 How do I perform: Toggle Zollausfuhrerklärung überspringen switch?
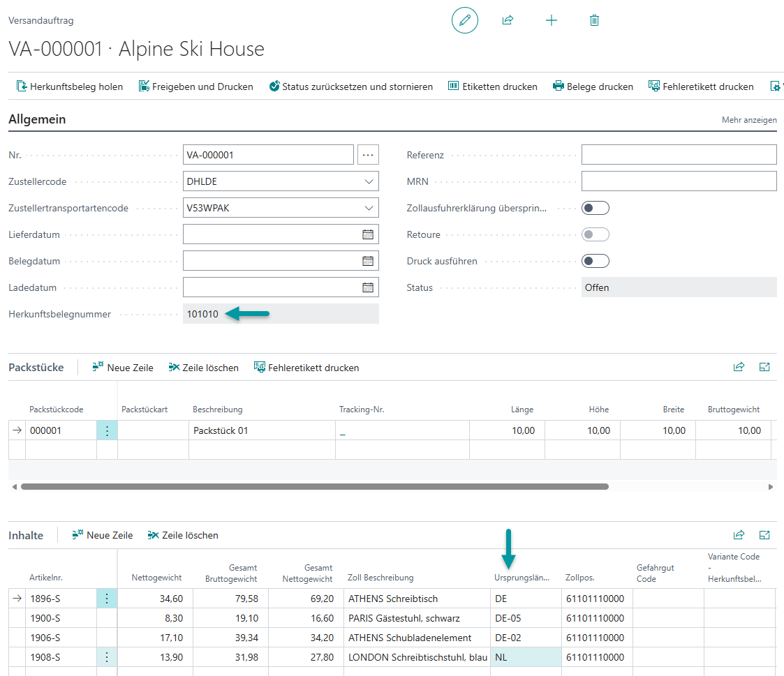click(x=596, y=208)
